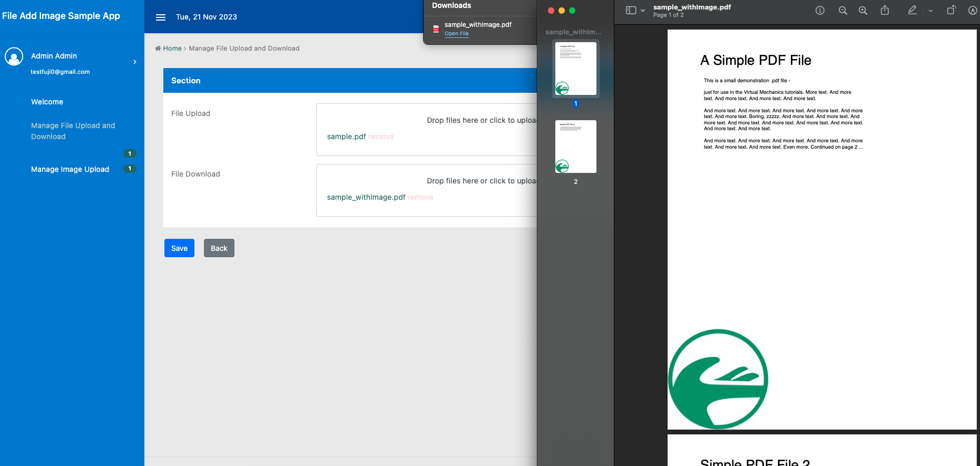This screenshot has width=980, height=466.
Task: Click the "File Add Image Sample App" title
Action: 61,16
